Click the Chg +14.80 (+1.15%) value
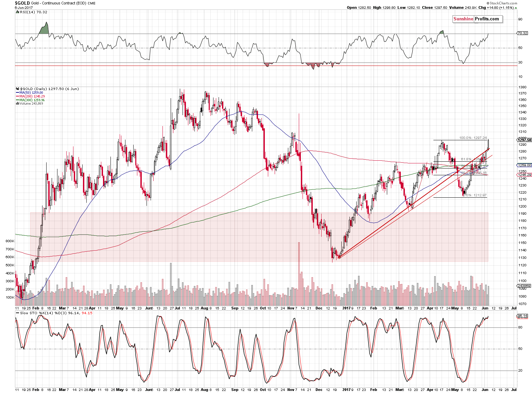The image size is (532, 393). coord(496,7)
